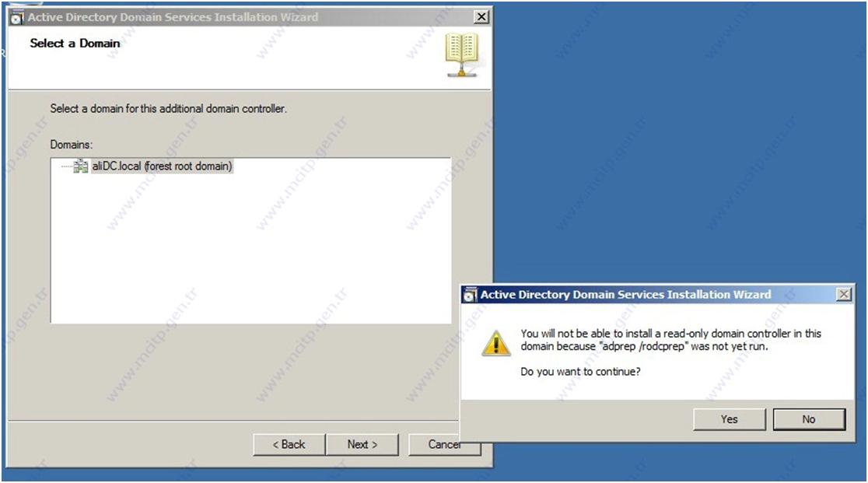Click the wizard icon in main title bar
Screen dimensions: 868x483
[x=17, y=17]
